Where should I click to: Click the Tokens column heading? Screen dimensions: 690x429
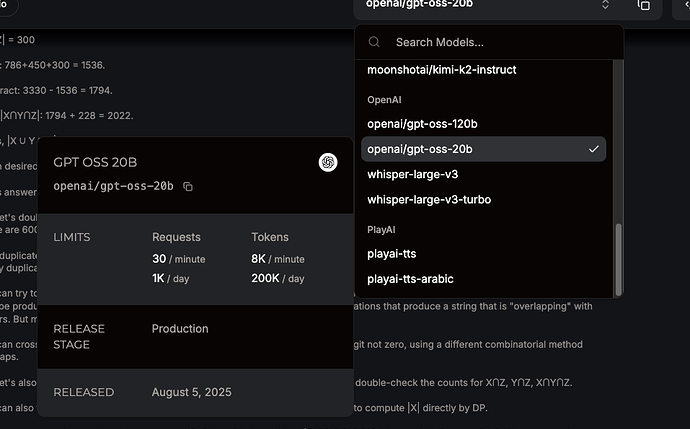tap(270, 237)
